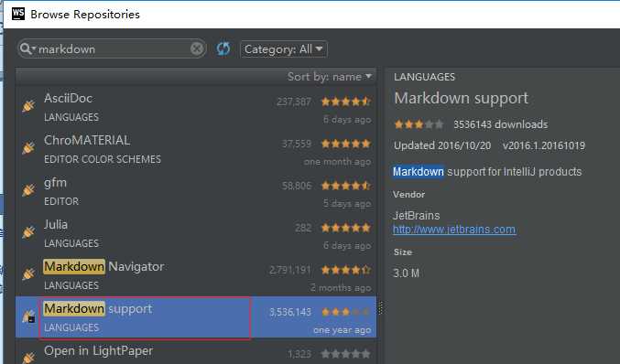Click the 237,387 download count

tap(294, 102)
